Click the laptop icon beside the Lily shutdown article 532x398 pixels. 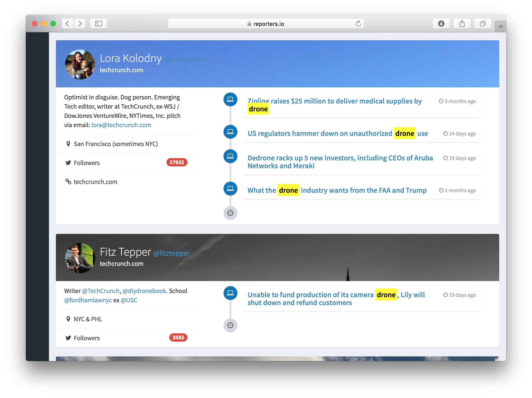click(230, 293)
